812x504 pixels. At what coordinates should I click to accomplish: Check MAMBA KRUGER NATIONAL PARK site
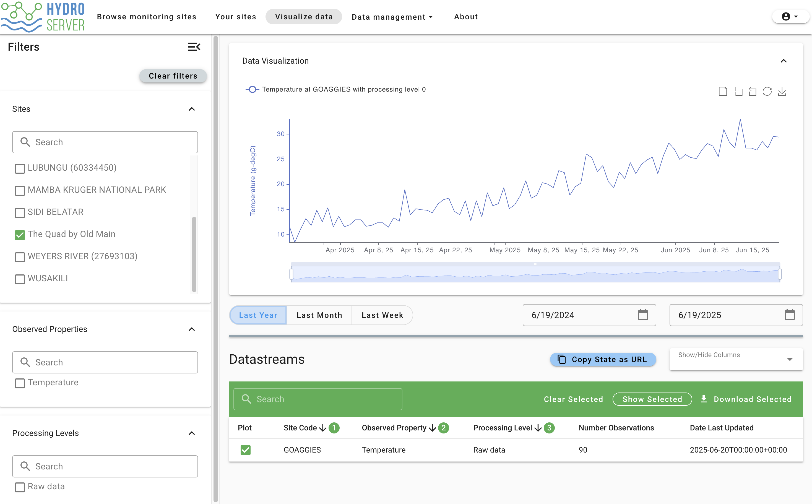20,190
